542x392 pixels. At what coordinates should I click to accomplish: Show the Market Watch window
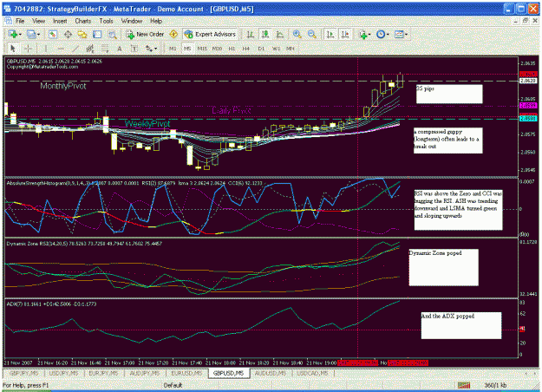pos(53,34)
